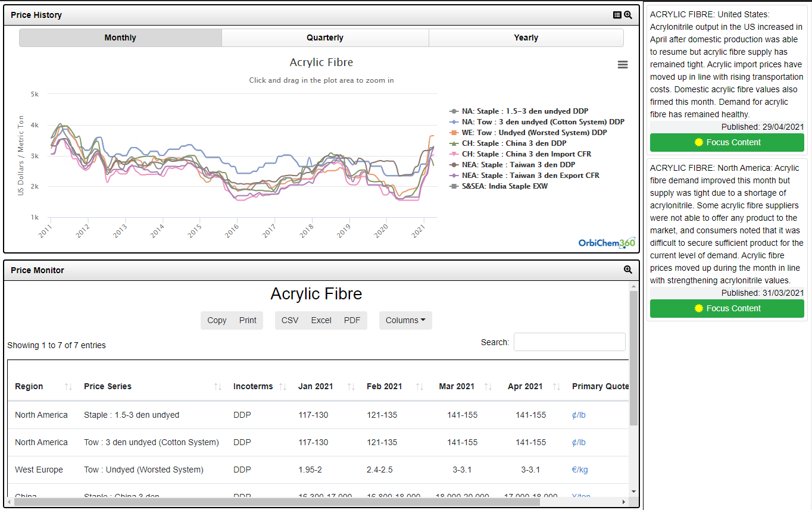
Task: Click the table's vertical scrollbar down arrow
Action: click(x=633, y=492)
